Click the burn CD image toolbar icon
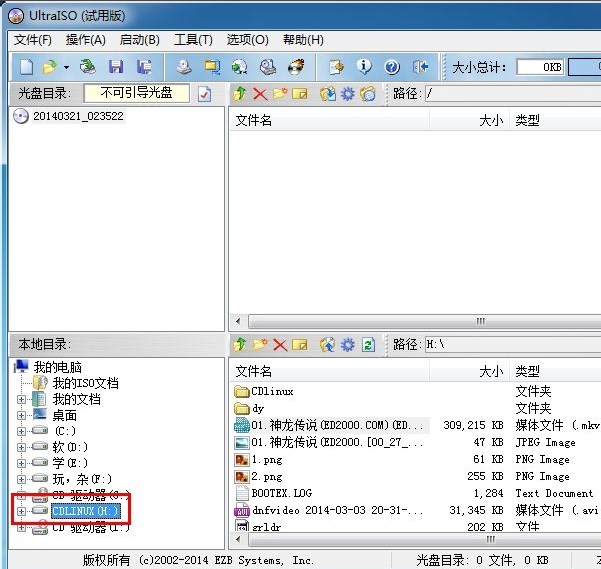This screenshot has width=601, height=569. tap(296, 67)
